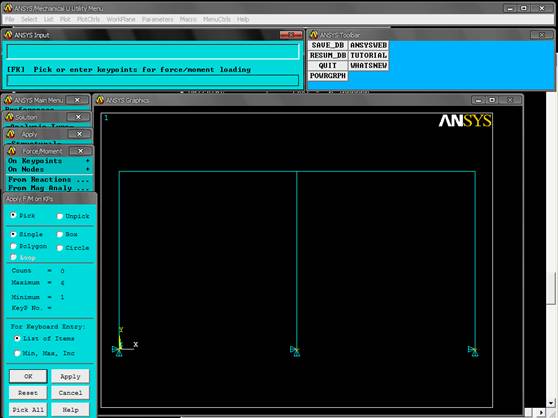
Task: Select the Box picking mode
Action: (60, 234)
